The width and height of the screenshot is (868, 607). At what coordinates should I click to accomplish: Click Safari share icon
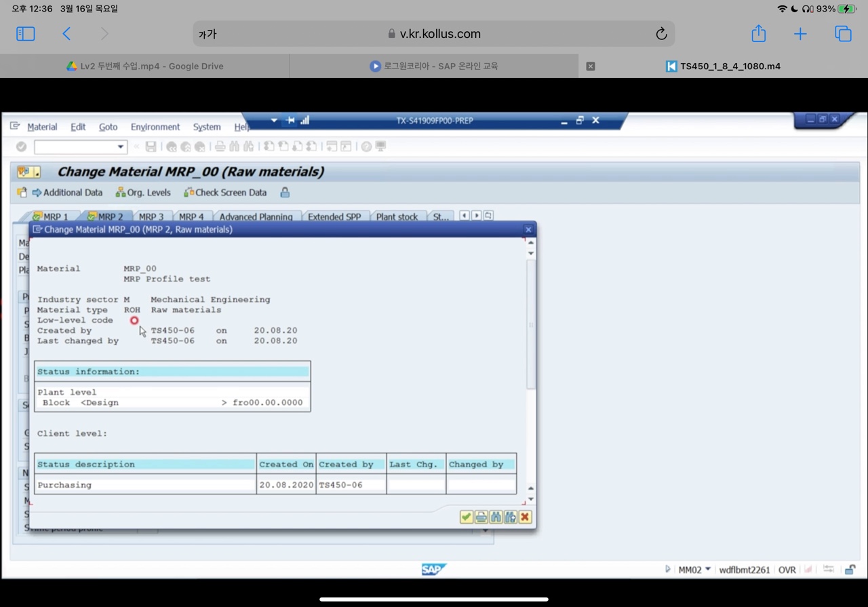(758, 33)
